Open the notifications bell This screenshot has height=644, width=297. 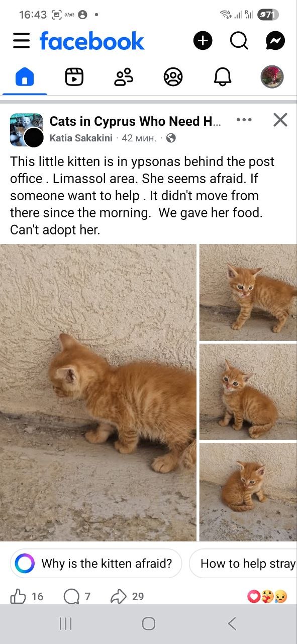coord(223,77)
